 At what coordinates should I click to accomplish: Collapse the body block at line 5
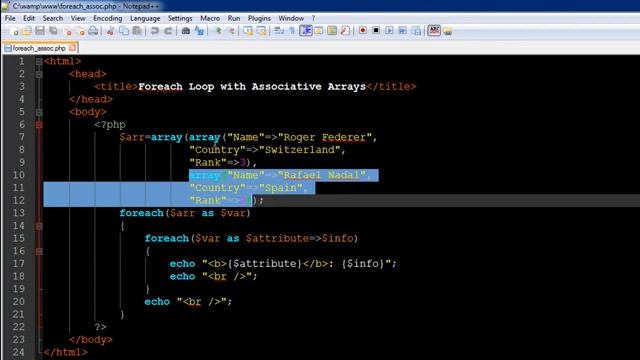click(x=39, y=112)
